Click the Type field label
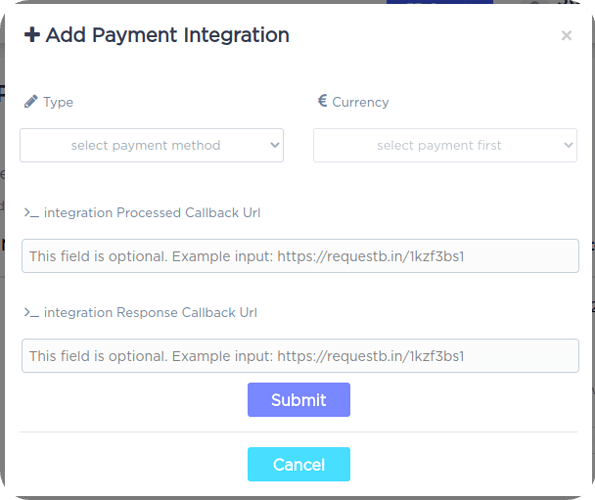 pyautogui.click(x=58, y=102)
